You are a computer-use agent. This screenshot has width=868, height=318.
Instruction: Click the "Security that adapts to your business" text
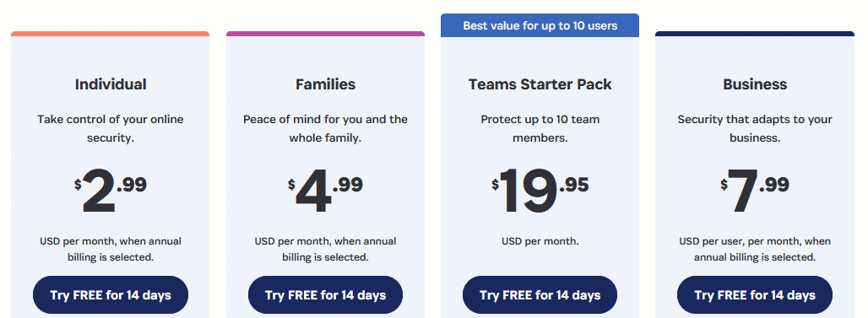tap(755, 128)
